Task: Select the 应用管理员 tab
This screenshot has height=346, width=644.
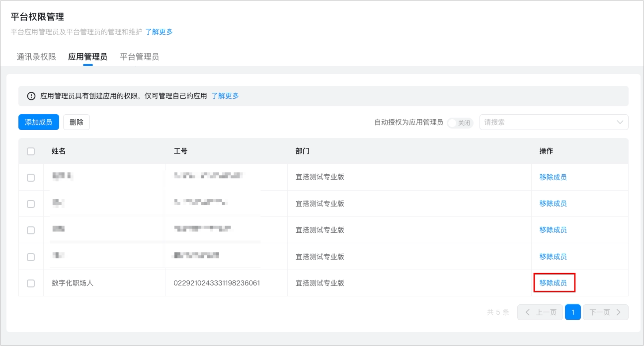Action: [87, 57]
